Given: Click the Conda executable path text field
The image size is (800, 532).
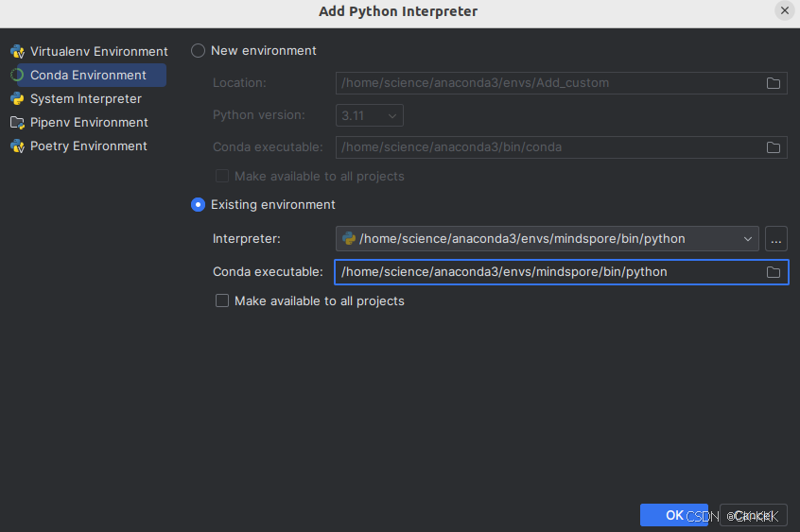Looking at the screenshot, I should (548, 272).
